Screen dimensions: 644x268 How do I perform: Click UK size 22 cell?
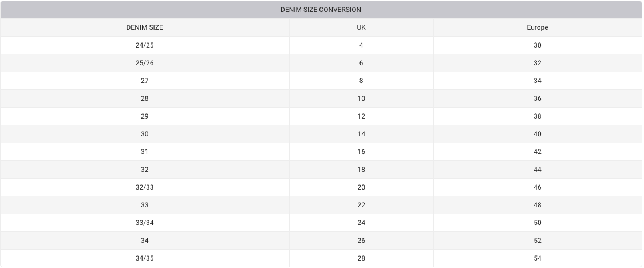click(361, 205)
